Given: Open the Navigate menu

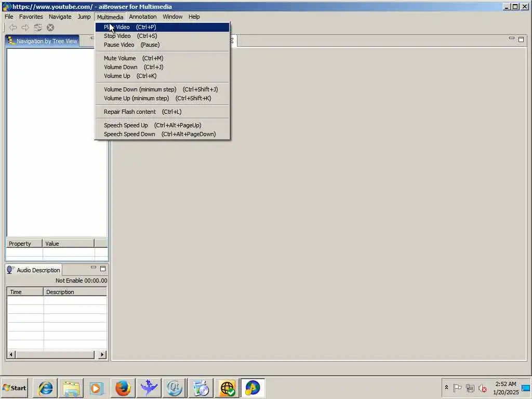Looking at the screenshot, I should [60, 17].
